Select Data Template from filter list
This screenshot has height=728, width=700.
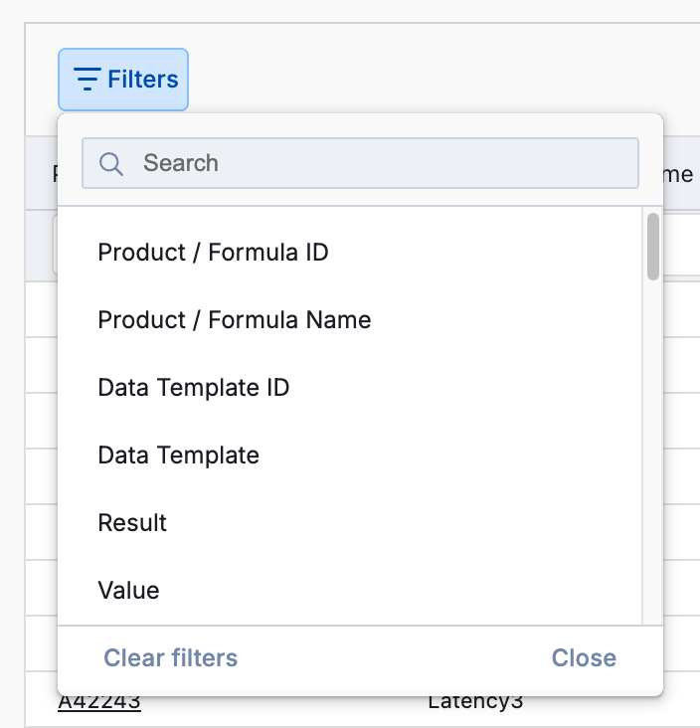pos(178,455)
